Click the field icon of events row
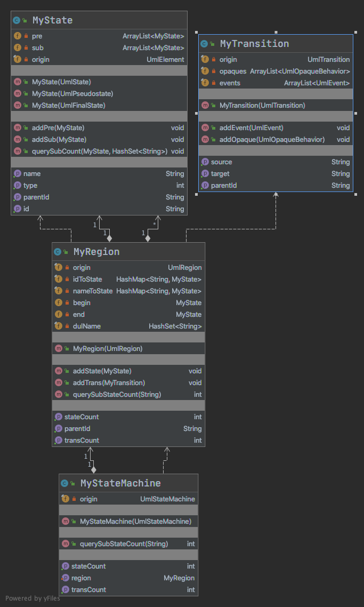 coord(205,83)
